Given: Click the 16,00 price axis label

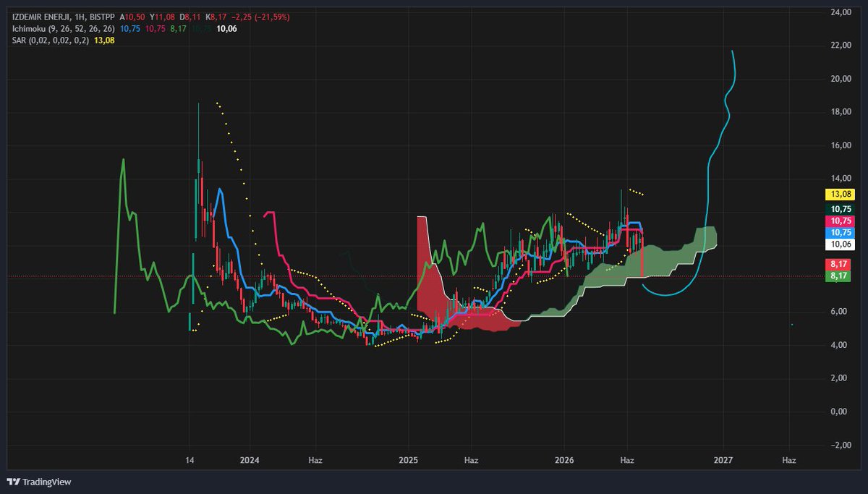Looking at the screenshot, I should [840, 145].
